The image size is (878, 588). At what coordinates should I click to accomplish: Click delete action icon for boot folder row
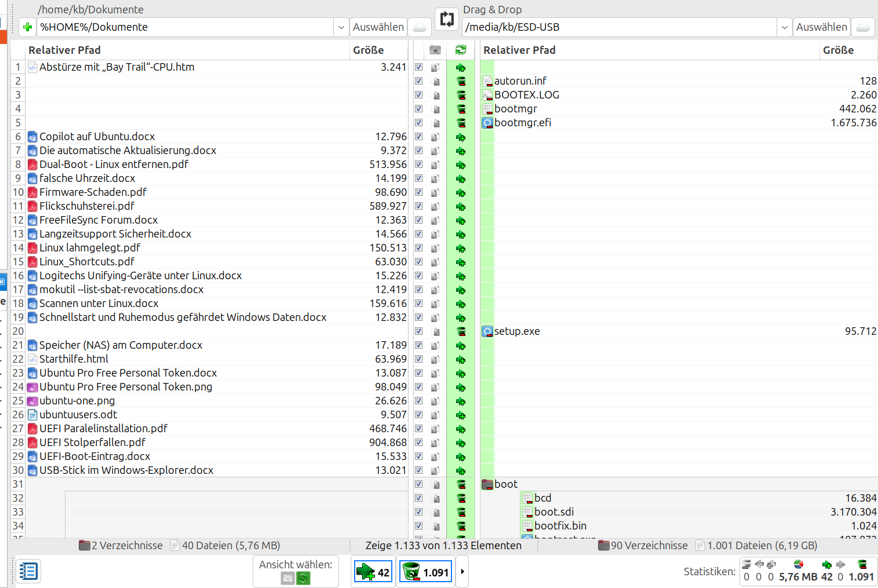pyautogui.click(x=461, y=484)
